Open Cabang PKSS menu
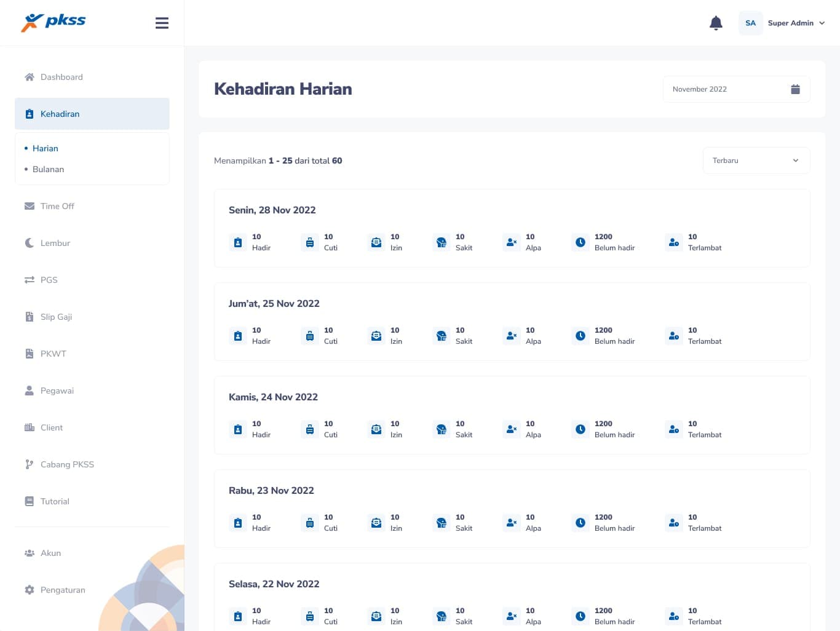 coord(92,464)
